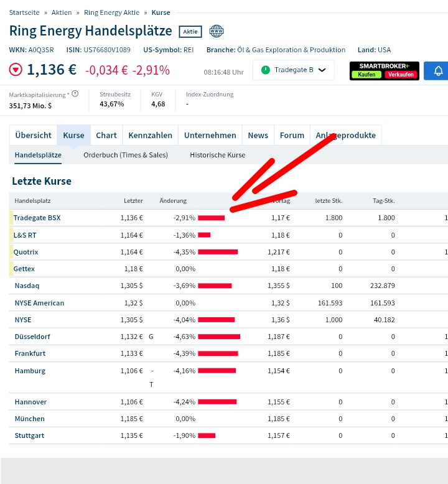This screenshot has height=484, width=448.
Task: Click the US-Symbol REI text
Action: coord(169,50)
